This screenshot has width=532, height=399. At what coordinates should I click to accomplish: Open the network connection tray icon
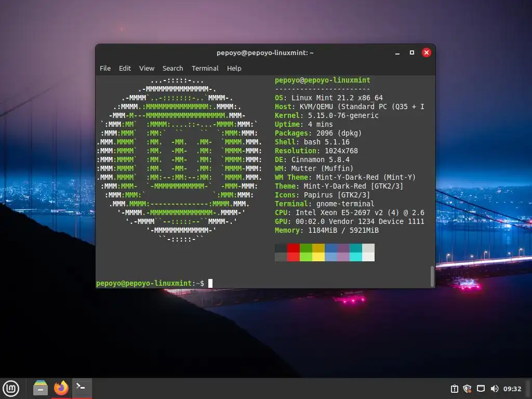coord(481,389)
